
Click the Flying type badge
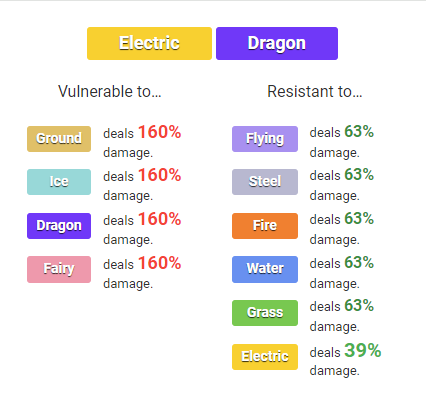click(x=265, y=139)
